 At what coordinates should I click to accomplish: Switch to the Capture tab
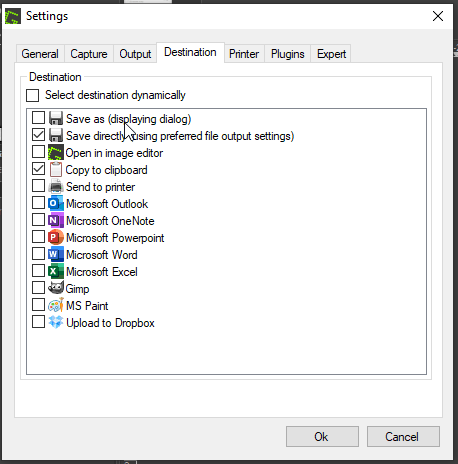[89, 54]
